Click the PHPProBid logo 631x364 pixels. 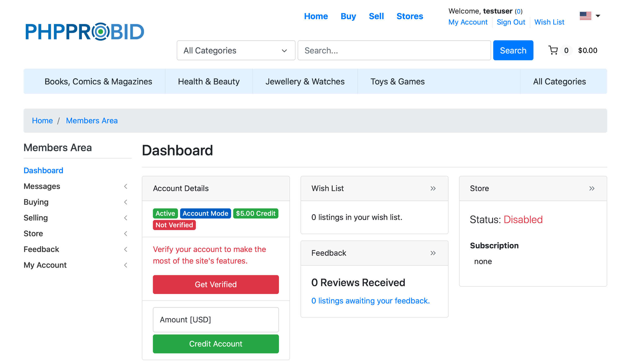pos(85,32)
